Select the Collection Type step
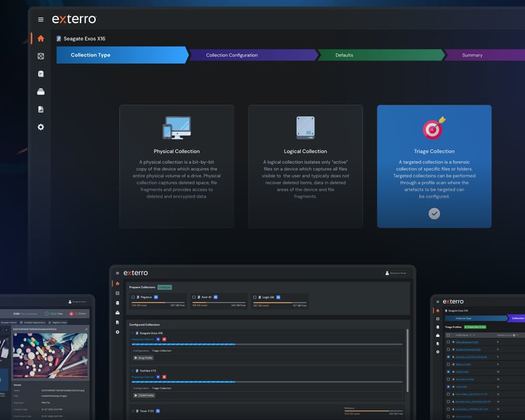 [122, 55]
